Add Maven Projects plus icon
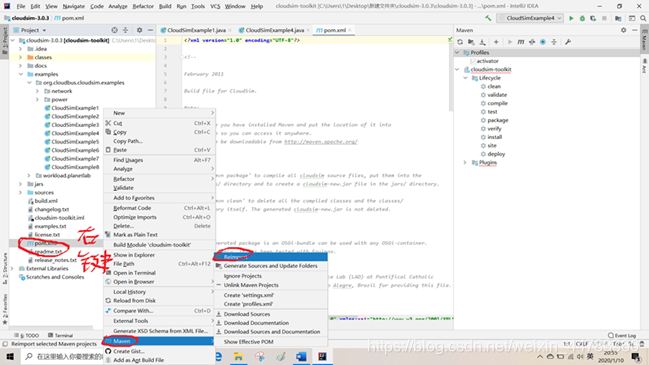The image size is (649, 365). pyautogui.click(x=496, y=42)
